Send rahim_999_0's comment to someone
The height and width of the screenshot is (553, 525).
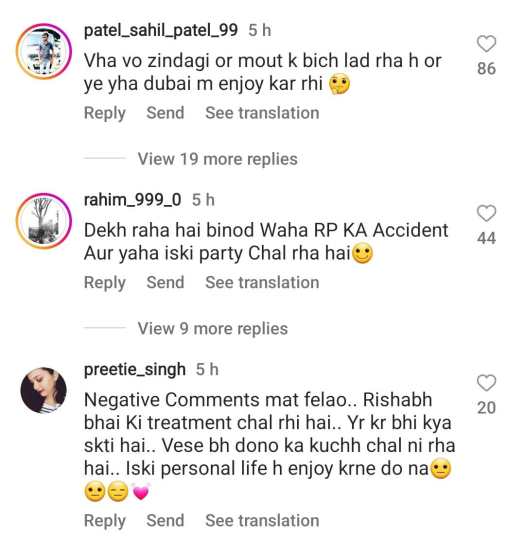[x=165, y=282]
